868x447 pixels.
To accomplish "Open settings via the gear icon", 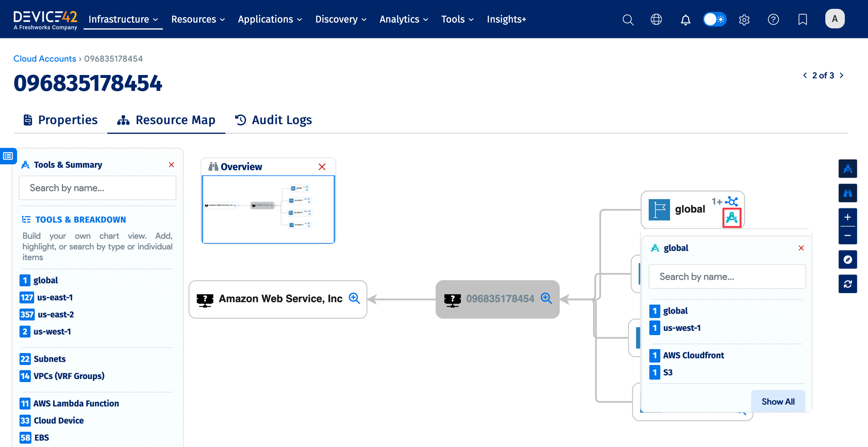I will point(744,19).
